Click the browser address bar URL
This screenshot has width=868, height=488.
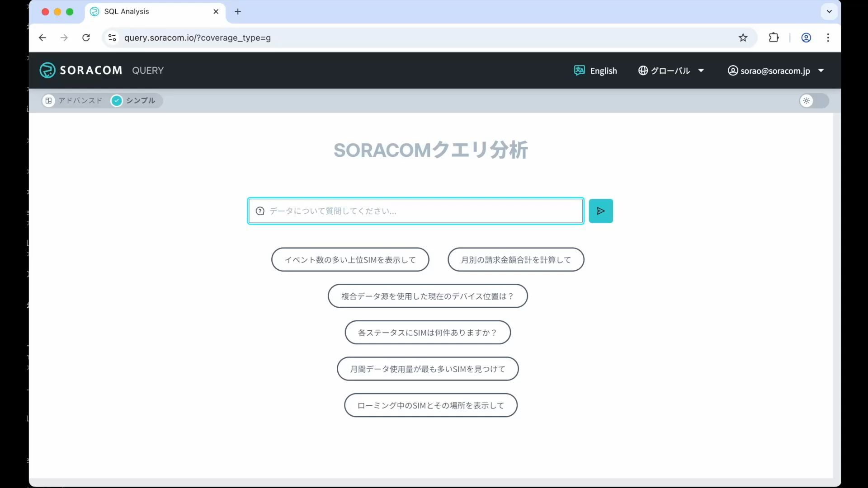pyautogui.click(x=198, y=38)
